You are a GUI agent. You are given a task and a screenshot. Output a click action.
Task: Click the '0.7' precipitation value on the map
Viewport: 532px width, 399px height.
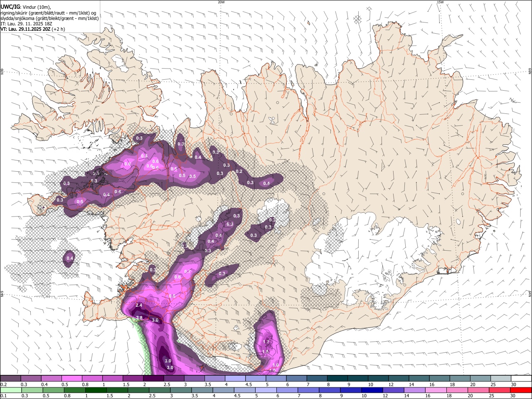[x=187, y=271]
